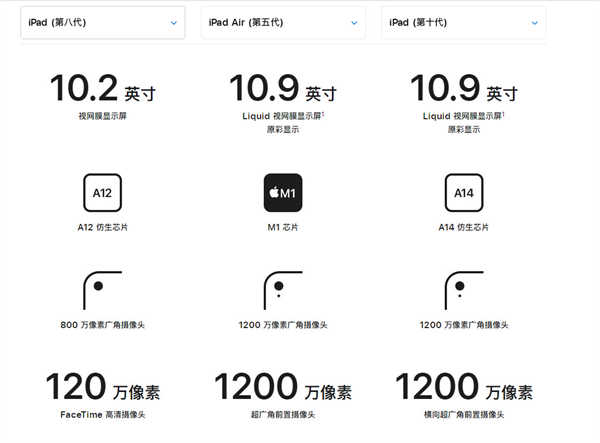This screenshot has height=443, width=600.
Task: Click the 视网膜显示屏 label under 10.2 英寸
Action: pos(103,116)
